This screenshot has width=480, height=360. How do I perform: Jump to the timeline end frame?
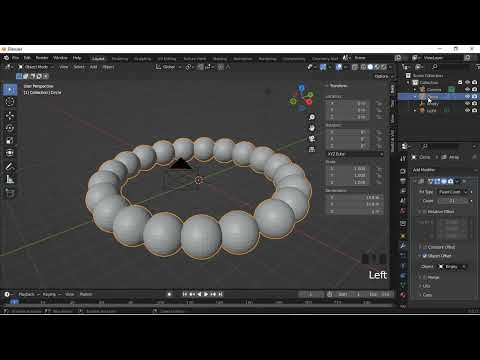pos(220,294)
